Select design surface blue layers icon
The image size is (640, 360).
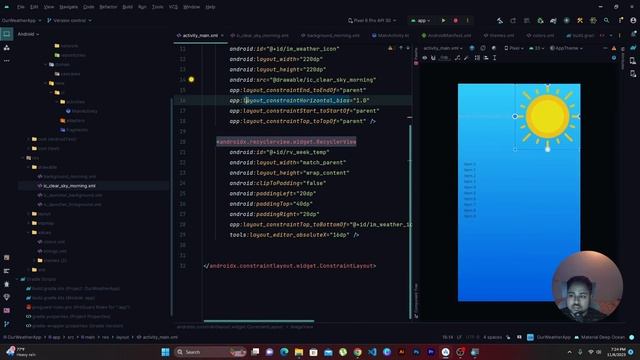pyautogui.click(x=472, y=48)
